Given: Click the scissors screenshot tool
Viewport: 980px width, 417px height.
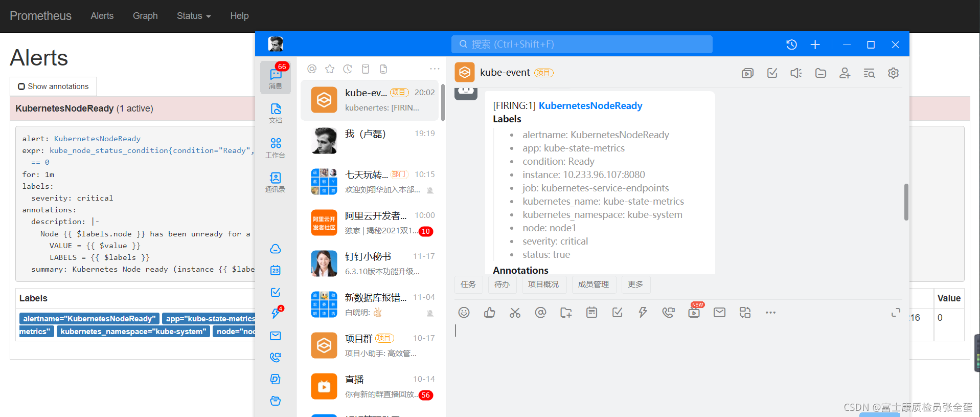Looking at the screenshot, I should pos(515,313).
